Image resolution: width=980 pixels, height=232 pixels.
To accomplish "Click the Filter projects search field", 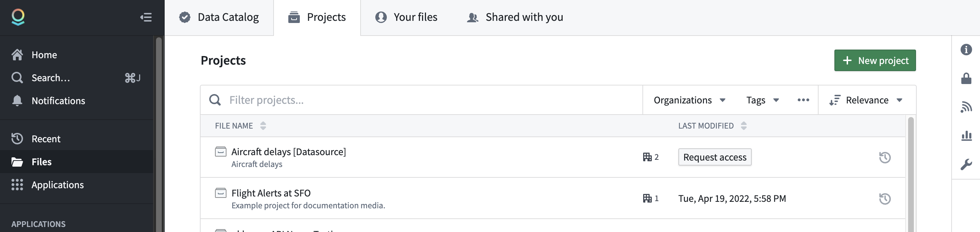I will [x=421, y=100].
